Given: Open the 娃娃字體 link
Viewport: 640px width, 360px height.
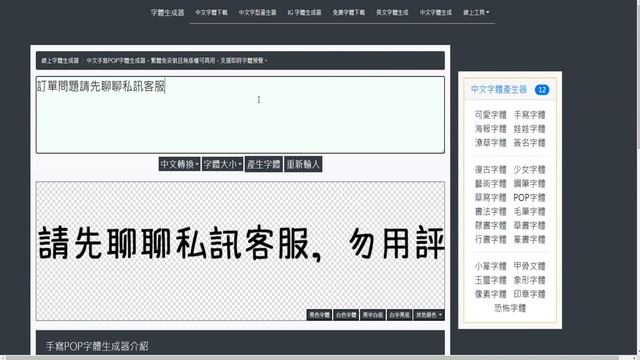Looking at the screenshot, I should coord(529,129).
